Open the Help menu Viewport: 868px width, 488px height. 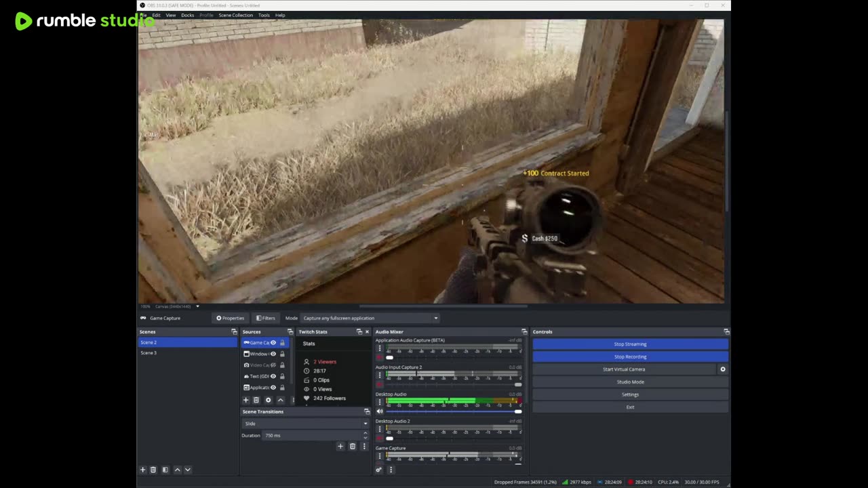pos(280,15)
